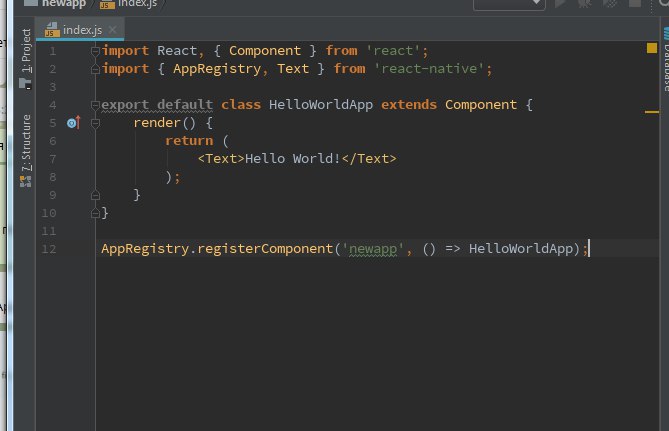Click the overriding method gutter icon on line 5
The height and width of the screenshot is (431, 669).
[73, 123]
